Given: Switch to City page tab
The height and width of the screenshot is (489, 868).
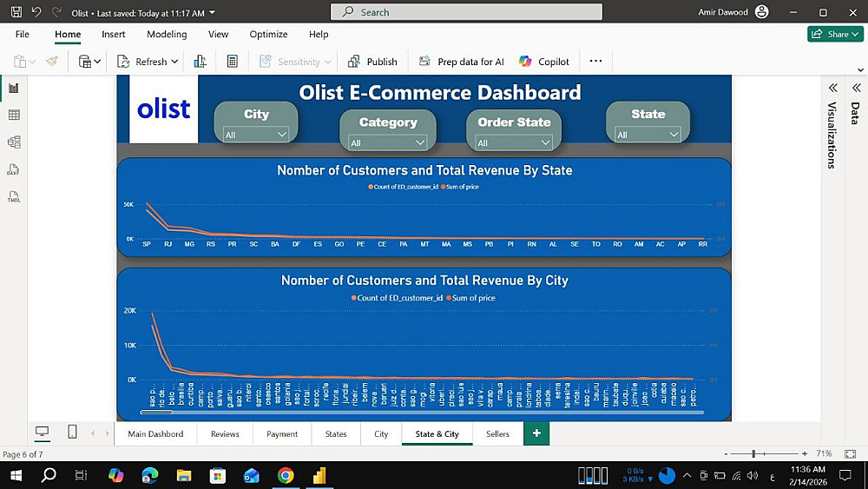Looking at the screenshot, I should click(381, 433).
